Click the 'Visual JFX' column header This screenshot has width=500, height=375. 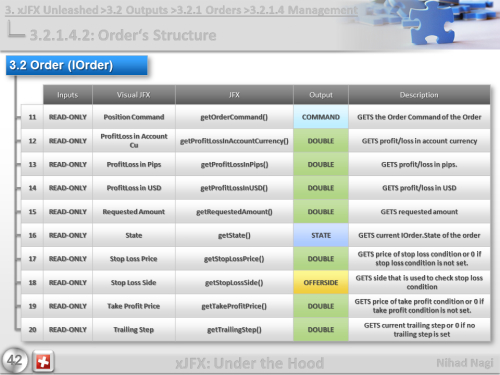click(x=134, y=95)
